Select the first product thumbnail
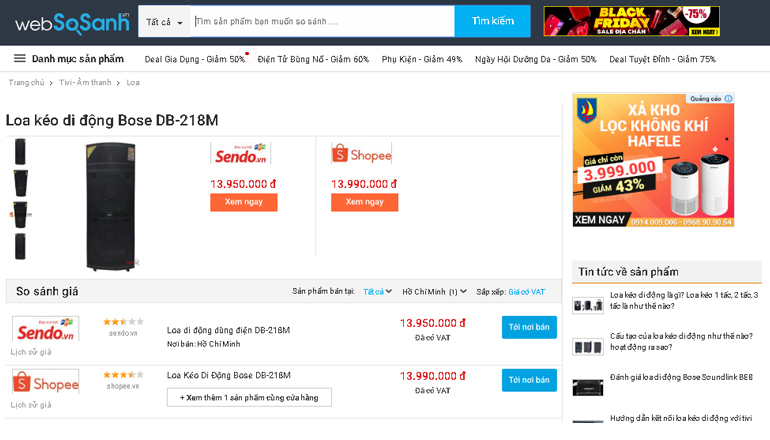Viewport: 770px width, 440px height. coord(20,151)
